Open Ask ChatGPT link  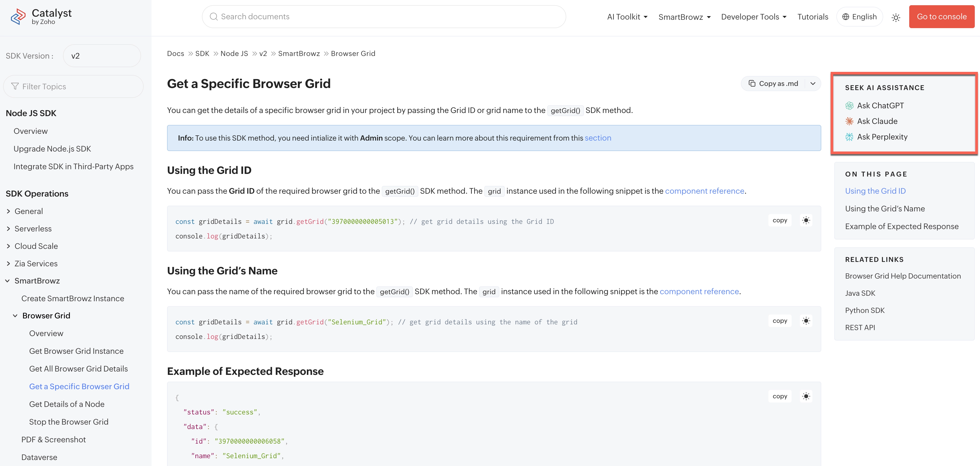880,105
